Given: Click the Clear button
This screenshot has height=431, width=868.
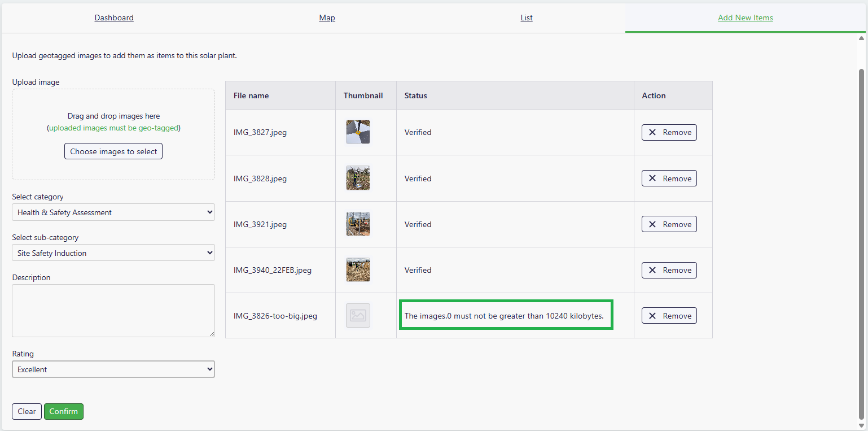Looking at the screenshot, I should coord(27,411).
